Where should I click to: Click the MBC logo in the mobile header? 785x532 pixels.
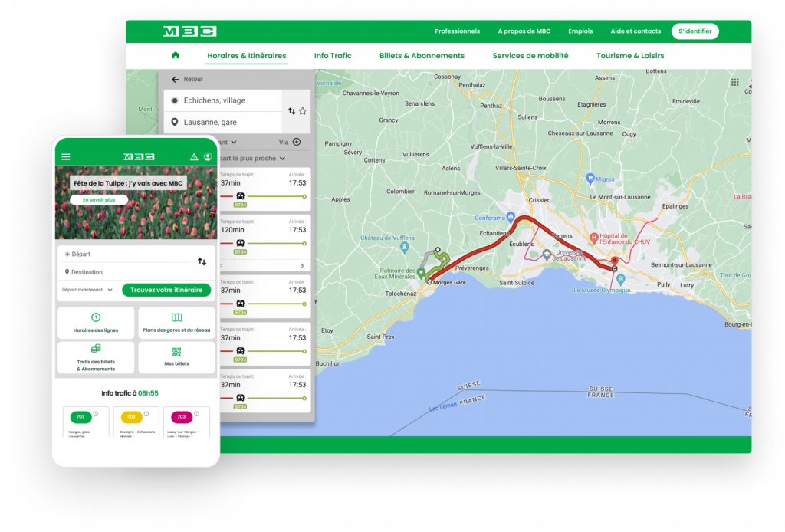139,157
